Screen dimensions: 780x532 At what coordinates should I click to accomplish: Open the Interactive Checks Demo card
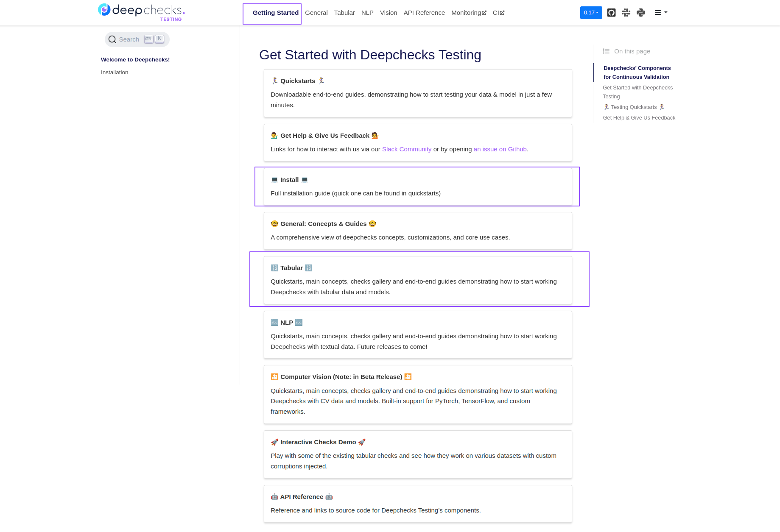pyautogui.click(x=417, y=454)
